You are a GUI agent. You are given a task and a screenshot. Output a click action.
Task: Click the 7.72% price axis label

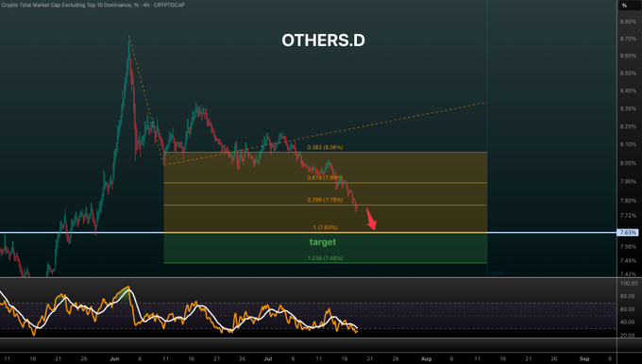[628, 216]
